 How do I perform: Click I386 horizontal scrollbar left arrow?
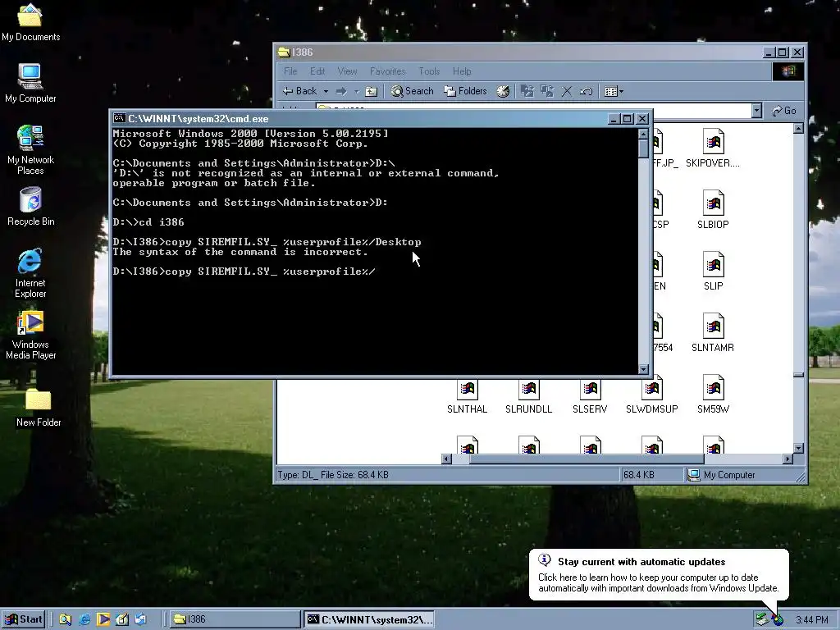446,459
